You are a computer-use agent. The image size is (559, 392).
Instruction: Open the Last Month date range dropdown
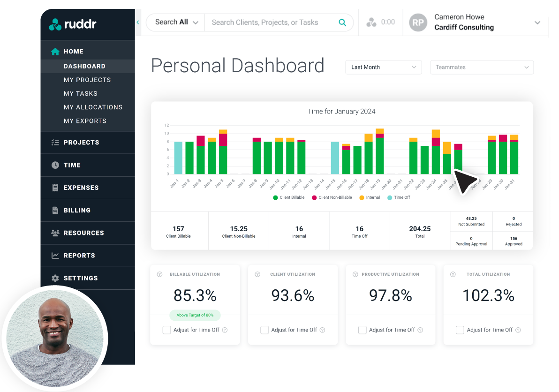[383, 67]
